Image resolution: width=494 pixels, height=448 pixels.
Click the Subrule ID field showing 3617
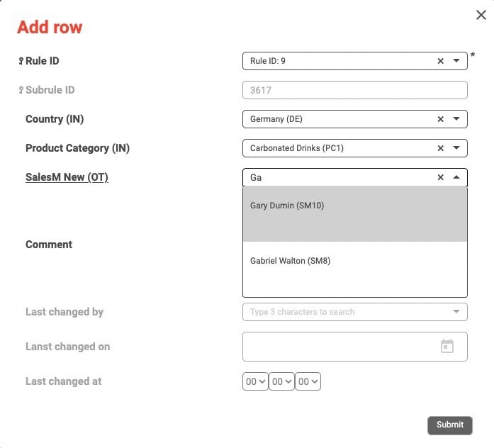(x=355, y=90)
